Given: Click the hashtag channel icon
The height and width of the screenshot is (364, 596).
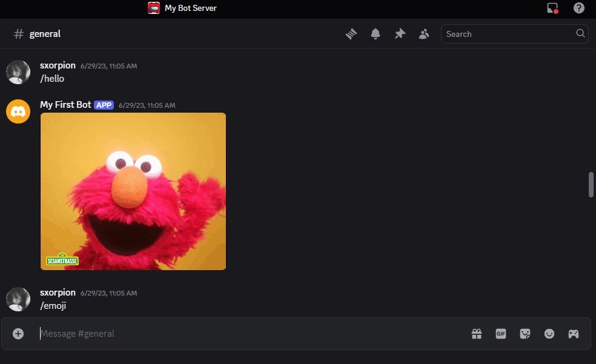Looking at the screenshot, I should click(x=19, y=34).
